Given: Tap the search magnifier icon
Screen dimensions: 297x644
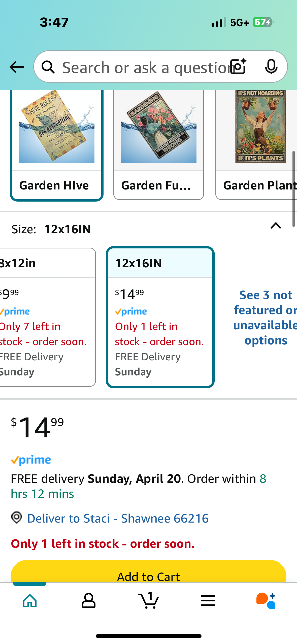Looking at the screenshot, I should pos(48,67).
